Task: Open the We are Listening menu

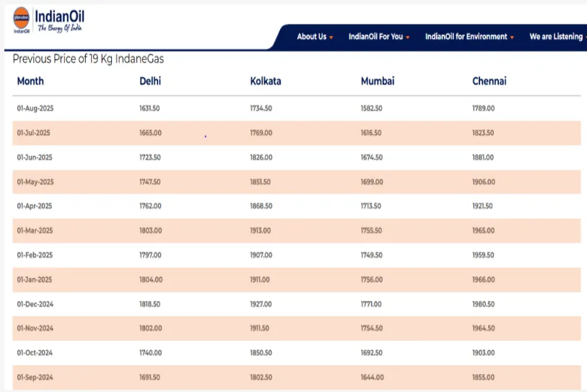Action: tap(557, 37)
